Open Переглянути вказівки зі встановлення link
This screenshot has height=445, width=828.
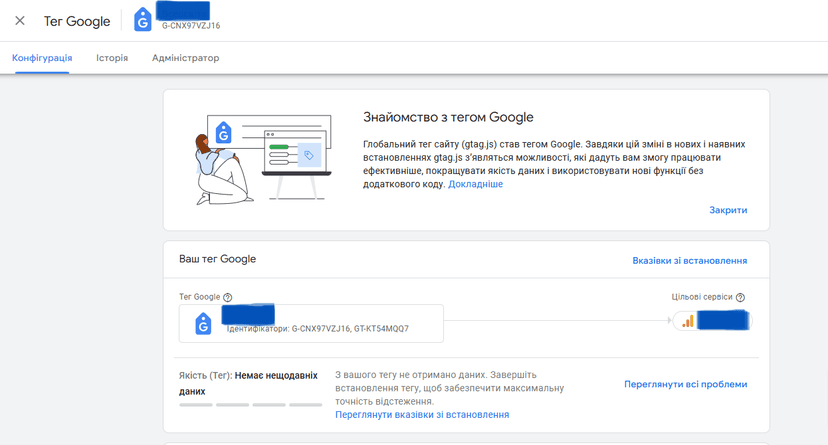pyautogui.click(x=422, y=415)
